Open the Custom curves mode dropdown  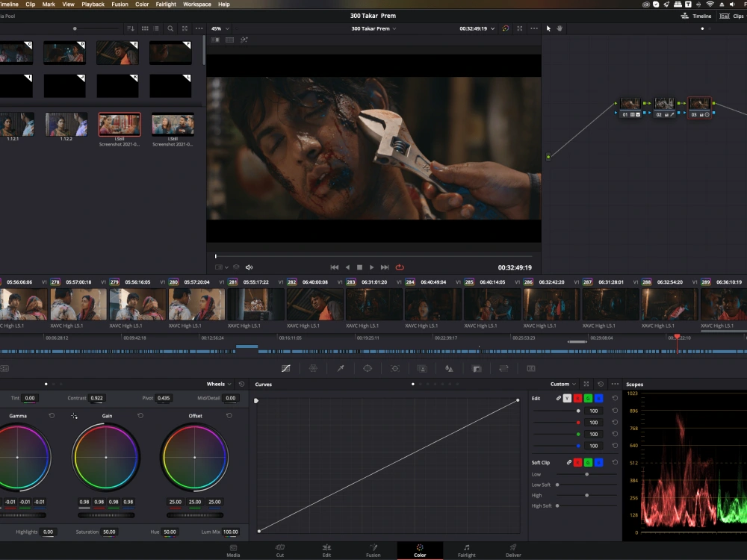pyautogui.click(x=563, y=384)
